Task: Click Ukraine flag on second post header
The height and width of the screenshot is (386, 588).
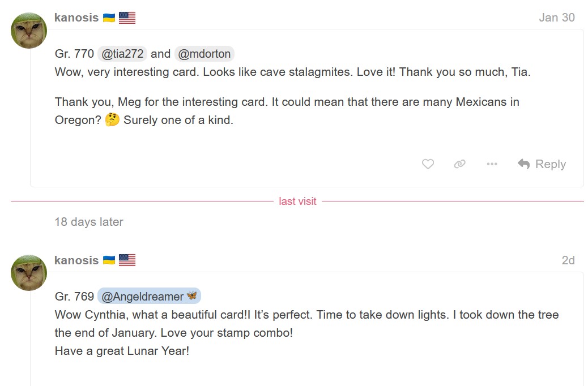Action: 109,260
